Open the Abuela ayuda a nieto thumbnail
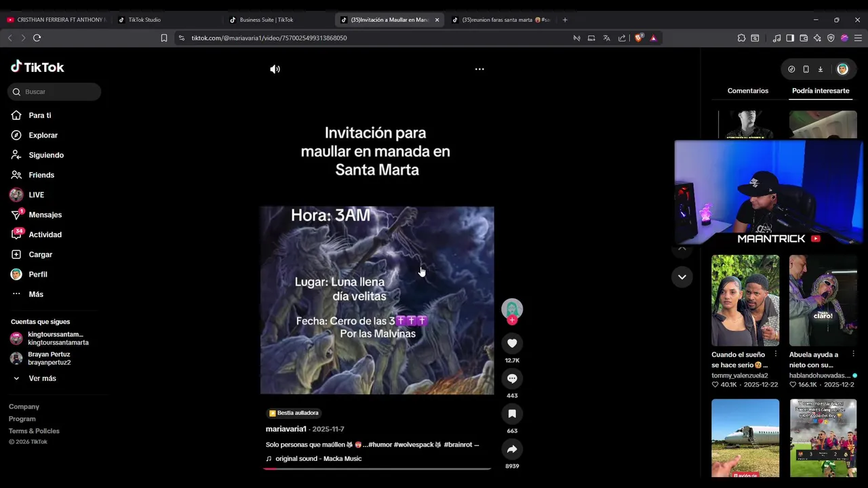Viewport: 868px width, 488px height. 823,300
